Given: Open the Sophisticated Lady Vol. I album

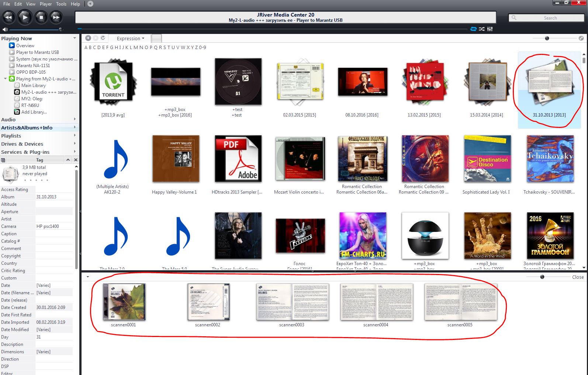Looking at the screenshot, I should point(487,159).
